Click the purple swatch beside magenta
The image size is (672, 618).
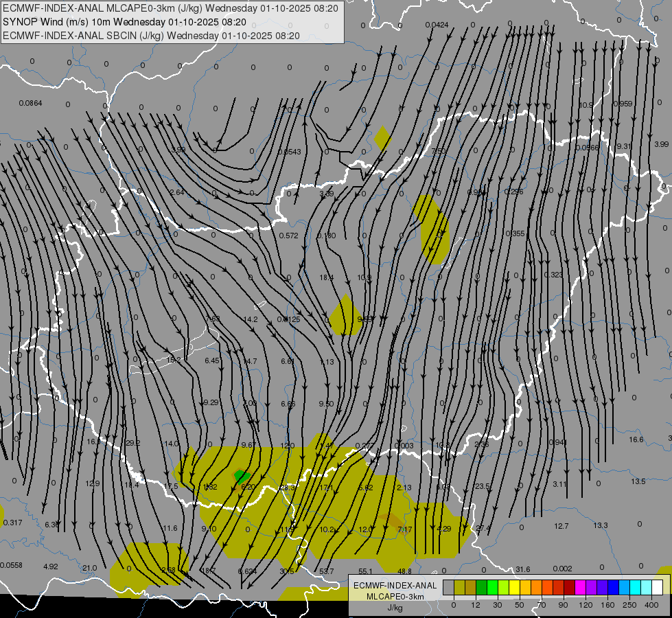point(592,587)
